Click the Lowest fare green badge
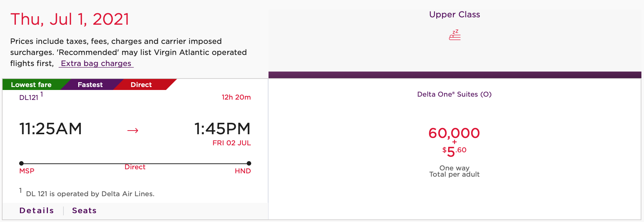The image size is (644, 222). point(31,84)
